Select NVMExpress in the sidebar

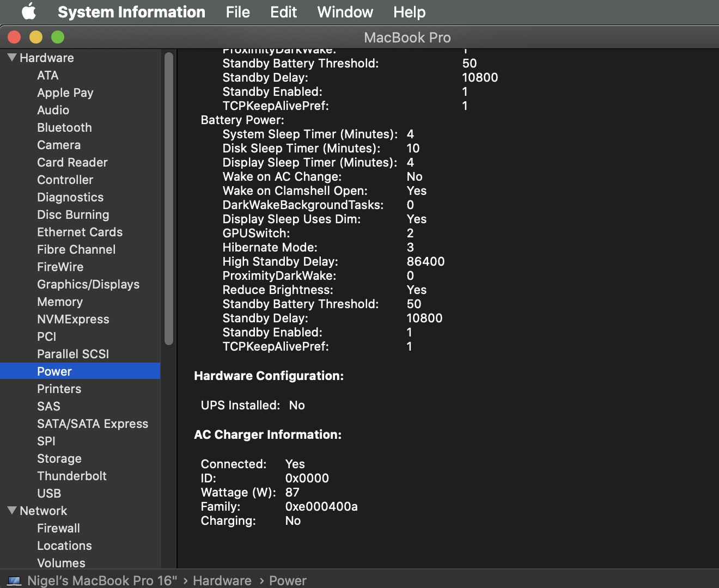[73, 319]
